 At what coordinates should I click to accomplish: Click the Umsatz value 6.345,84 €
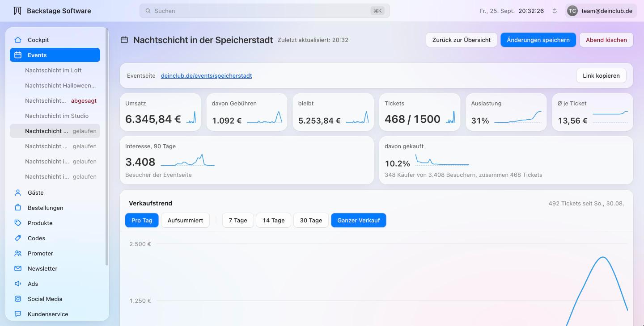(x=153, y=119)
